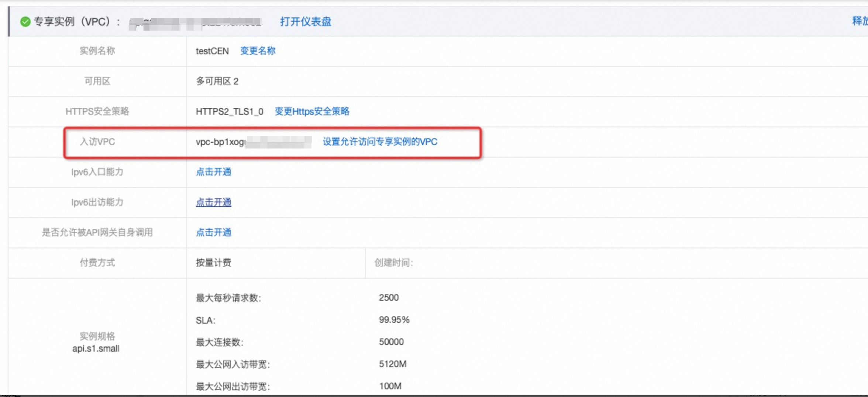Viewport: 868px width, 397px height.
Task: Select the 按量计费 payment value
Action: pyautogui.click(x=214, y=263)
